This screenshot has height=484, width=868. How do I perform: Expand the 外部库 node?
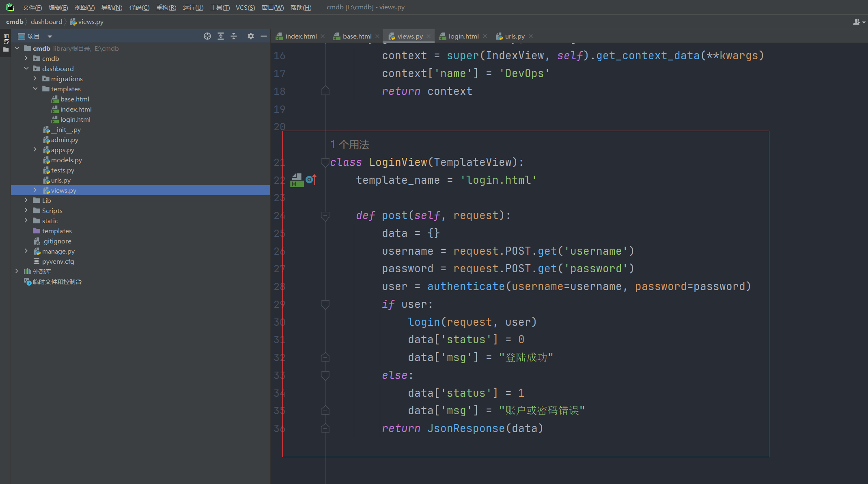pyautogui.click(x=17, y=271)
